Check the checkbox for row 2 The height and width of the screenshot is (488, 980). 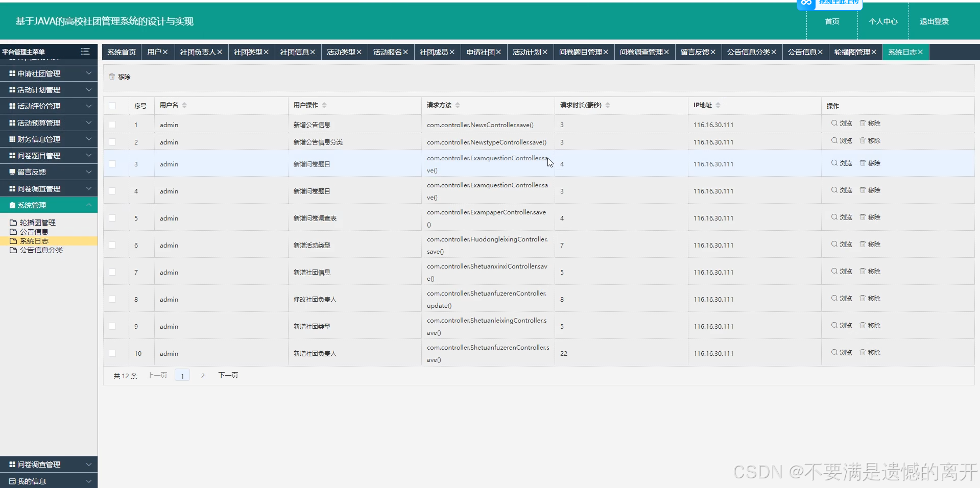coord(112,142)
